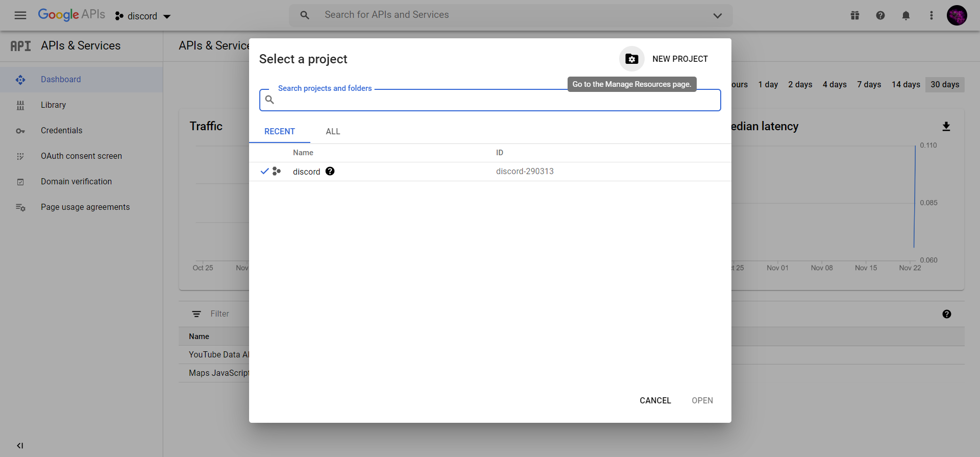Click the Dashboard sidebar icon
The image size is (980, 457).
20,80
